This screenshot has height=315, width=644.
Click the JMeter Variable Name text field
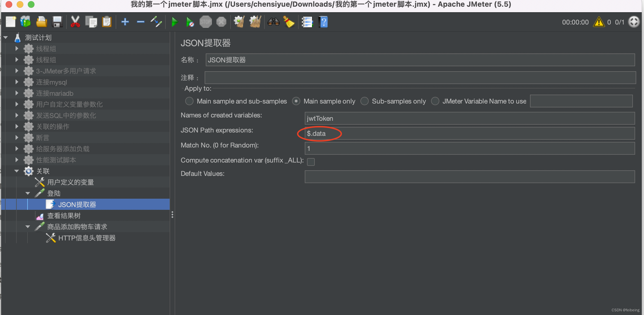coord(581,101)
